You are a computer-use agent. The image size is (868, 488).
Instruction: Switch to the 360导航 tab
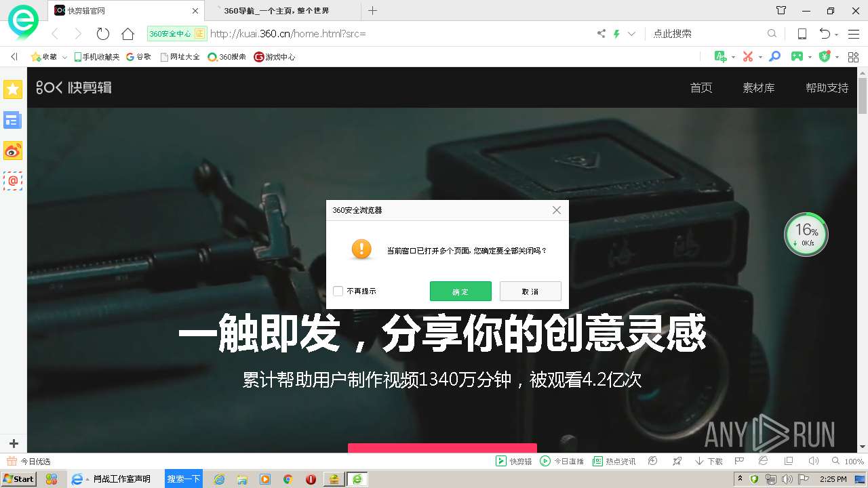coord(281,11)
